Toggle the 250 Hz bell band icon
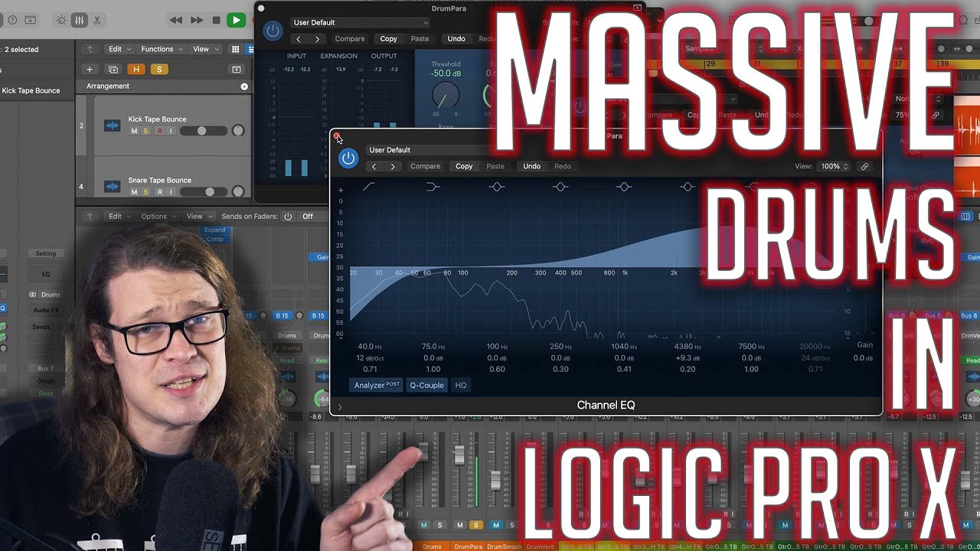The height and width of the screenshot is (551, 980). click(560, 187)
